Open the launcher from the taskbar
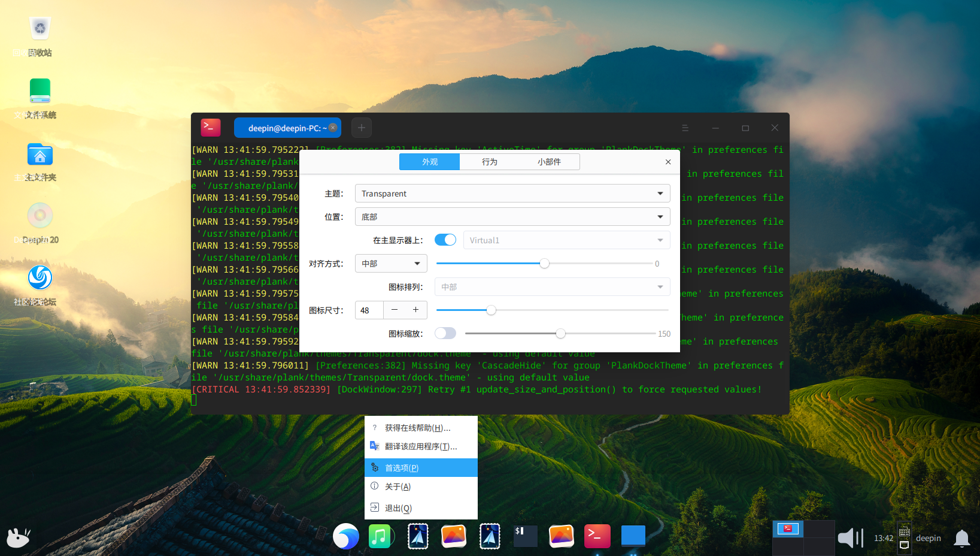The image size is (980, 556). pyautogui.click(x=19, y=537)
